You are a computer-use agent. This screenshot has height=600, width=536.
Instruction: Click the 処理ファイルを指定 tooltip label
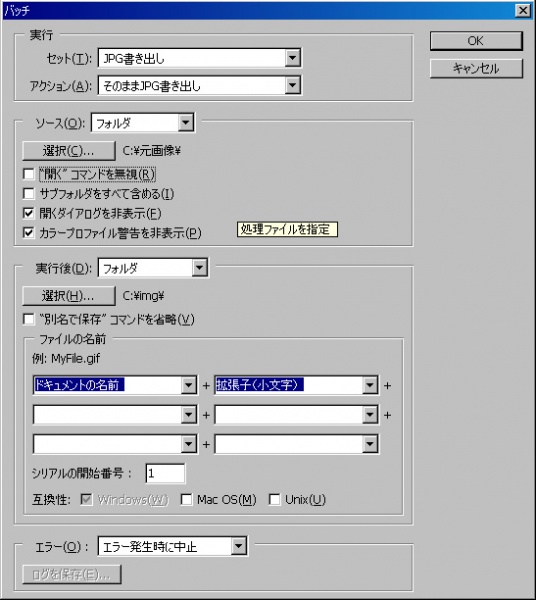click(287, 230)
